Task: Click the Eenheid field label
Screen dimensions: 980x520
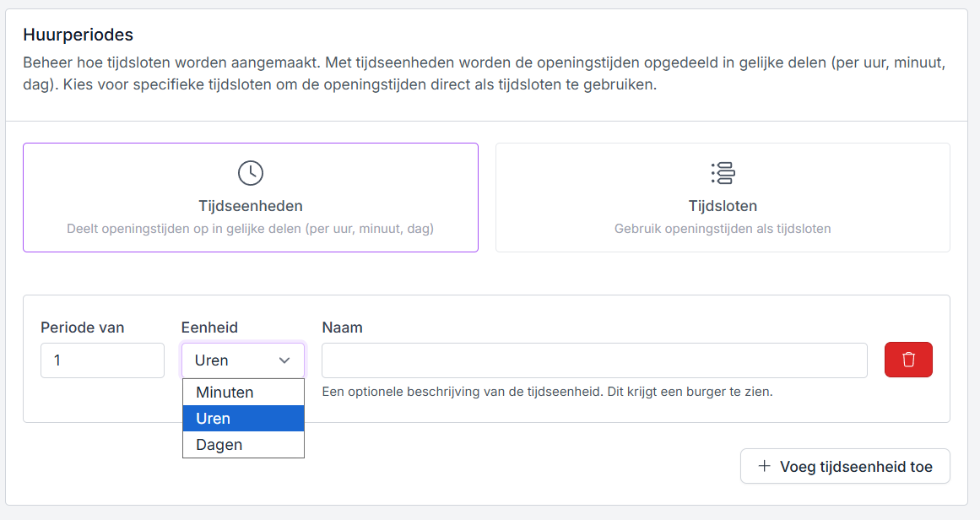Action: click(x=209, y=328)
